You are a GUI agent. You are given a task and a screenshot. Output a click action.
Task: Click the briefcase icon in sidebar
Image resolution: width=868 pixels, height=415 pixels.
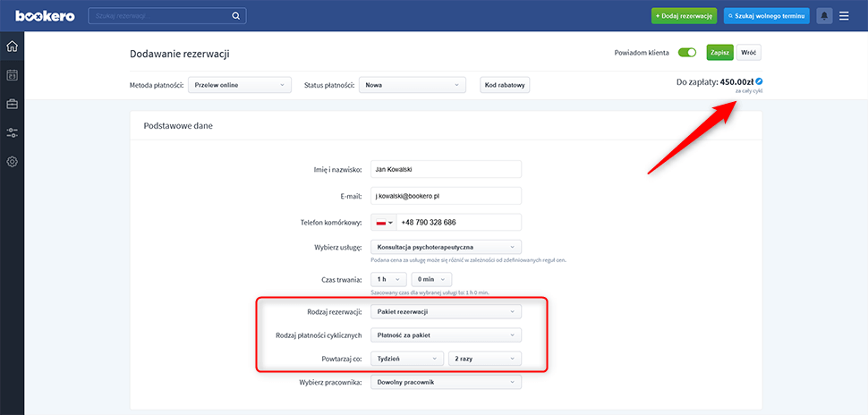click(12, 104)
